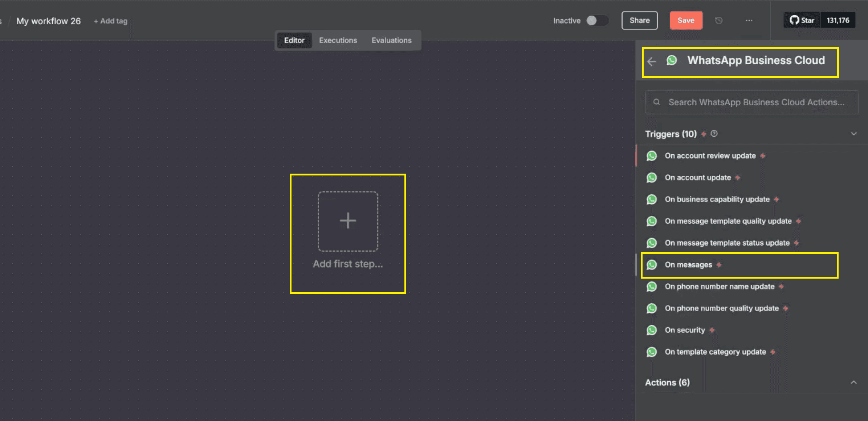Screen dimensions: 868x421
Task: Click WhatsApp icon beside On account update
Action: [x=652, y=178]
